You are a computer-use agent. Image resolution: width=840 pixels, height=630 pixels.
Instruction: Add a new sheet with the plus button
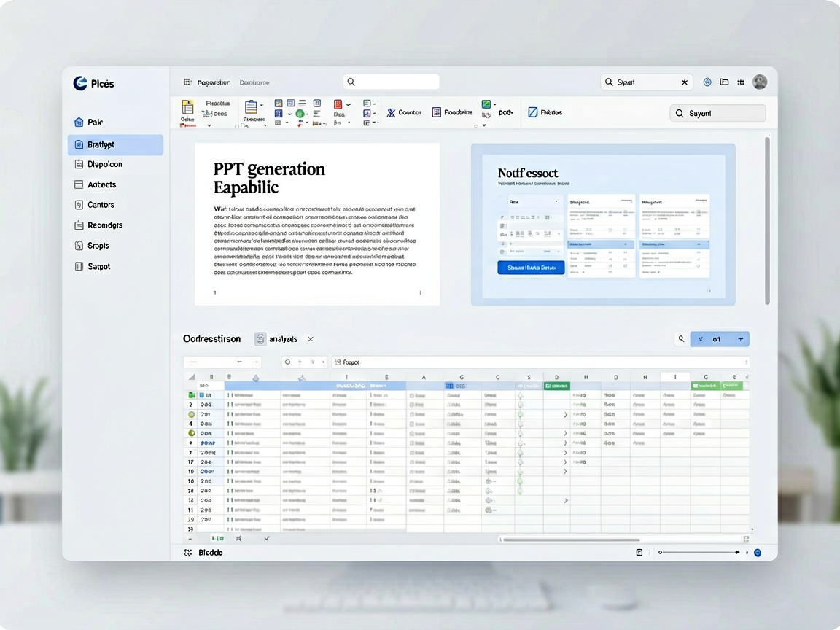pyautogui.click(x=190, y=538)
